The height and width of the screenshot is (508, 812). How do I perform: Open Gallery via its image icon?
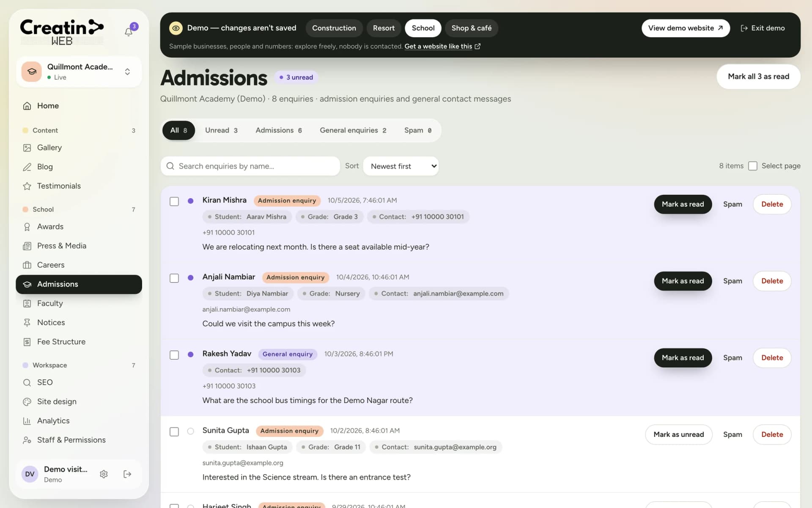tap(27, 148)
